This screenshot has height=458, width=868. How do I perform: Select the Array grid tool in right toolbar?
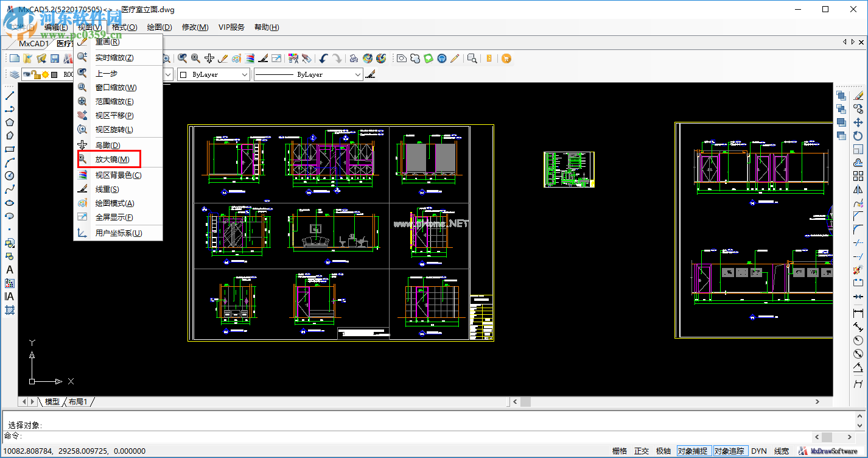tap(858, 176)
